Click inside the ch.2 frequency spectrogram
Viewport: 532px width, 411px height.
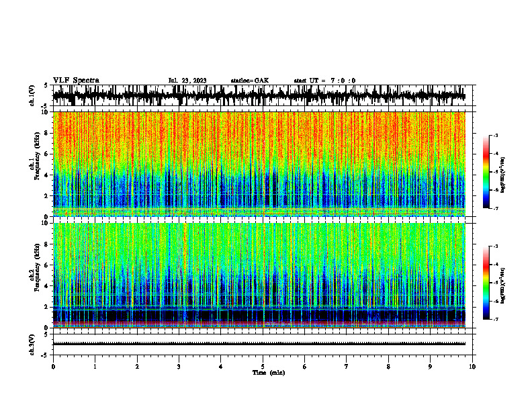(259, 275)
